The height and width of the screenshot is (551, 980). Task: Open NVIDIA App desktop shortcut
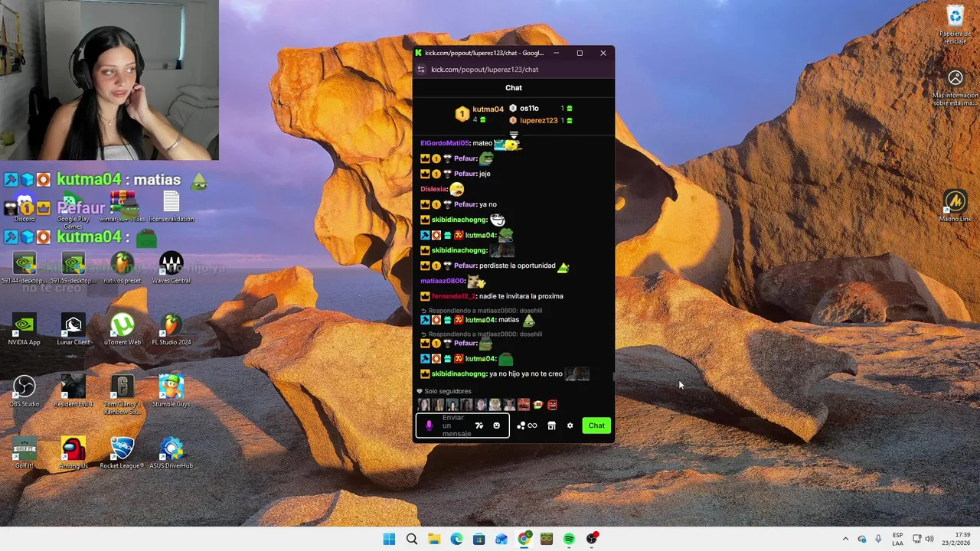(24, 331)
